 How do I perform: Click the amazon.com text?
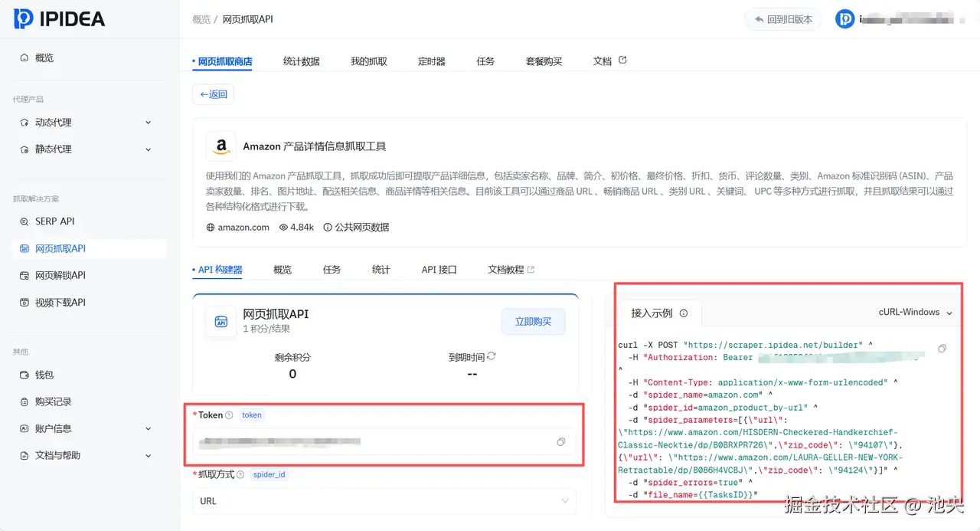243,228
